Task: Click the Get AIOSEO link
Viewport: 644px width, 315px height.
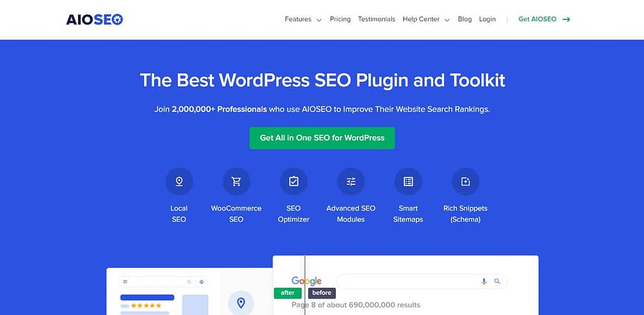Action: tap(537, 19)
